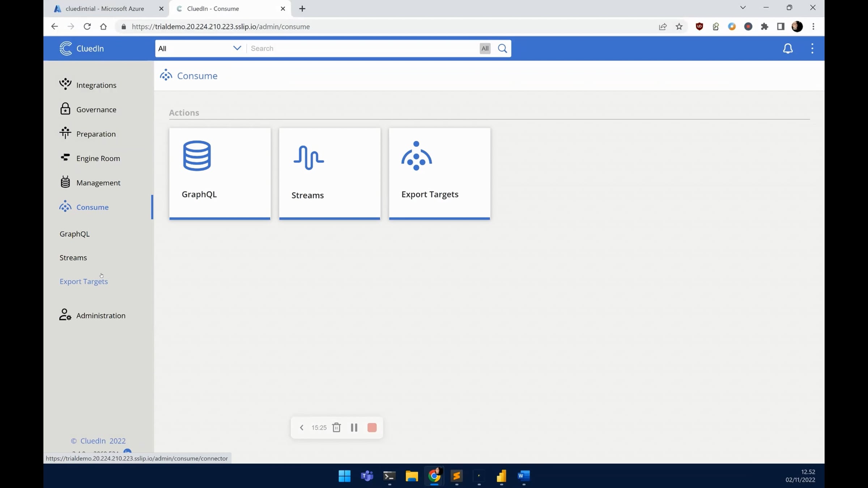Delete the recording with trash icon
Image resolution: width=868 pixels, height=488 pixels.
336,428
